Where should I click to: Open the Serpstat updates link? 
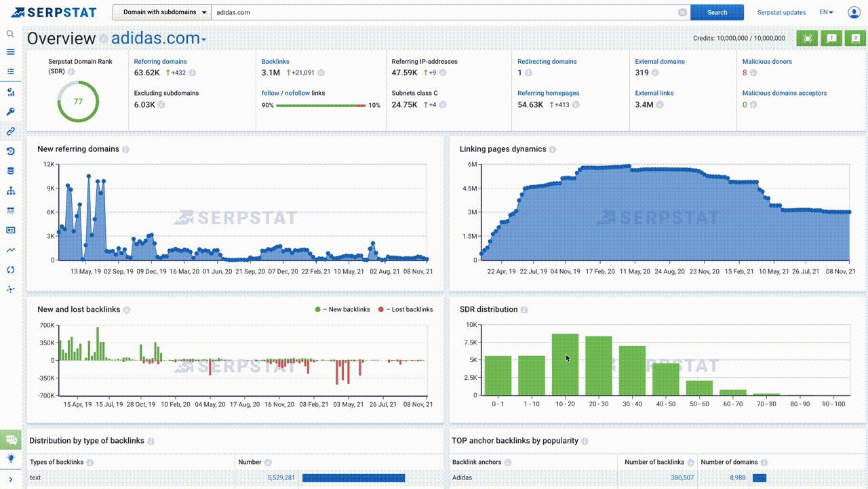[781, 12]
